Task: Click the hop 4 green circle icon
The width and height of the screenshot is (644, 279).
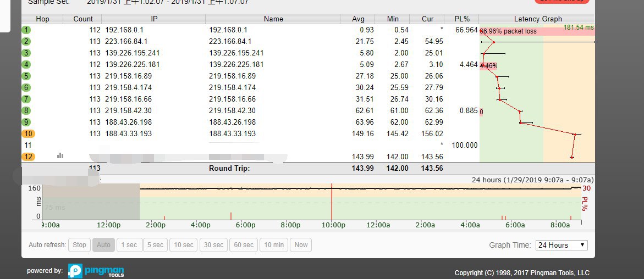Action: 26,64
